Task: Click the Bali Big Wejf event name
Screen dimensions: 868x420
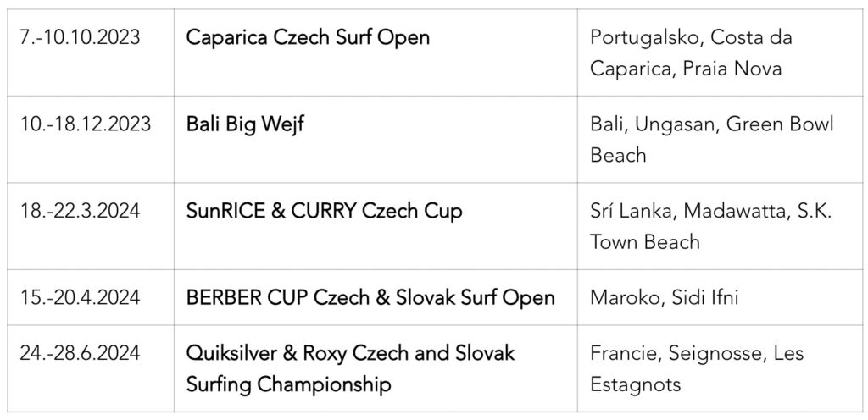Action: (245, 124)
